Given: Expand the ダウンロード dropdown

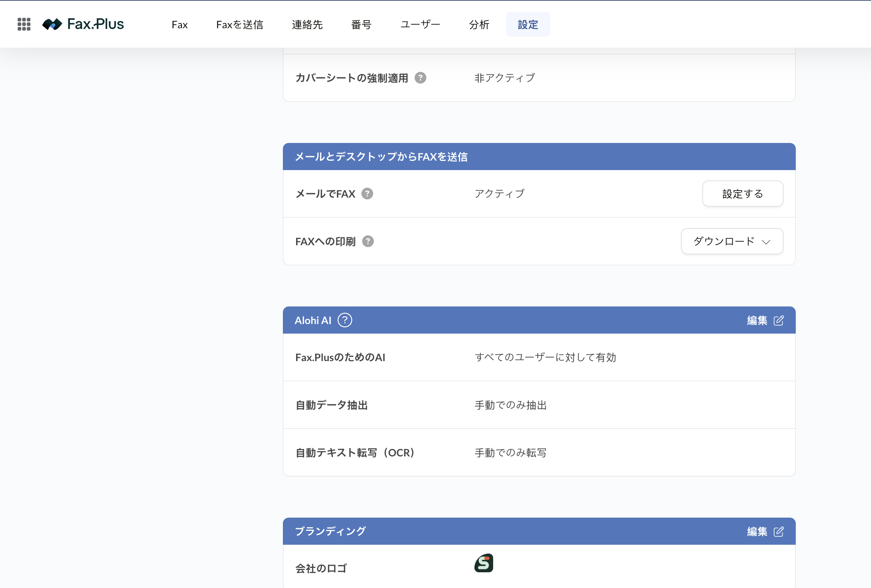Looking at the screenshot, I should (732, 241).
